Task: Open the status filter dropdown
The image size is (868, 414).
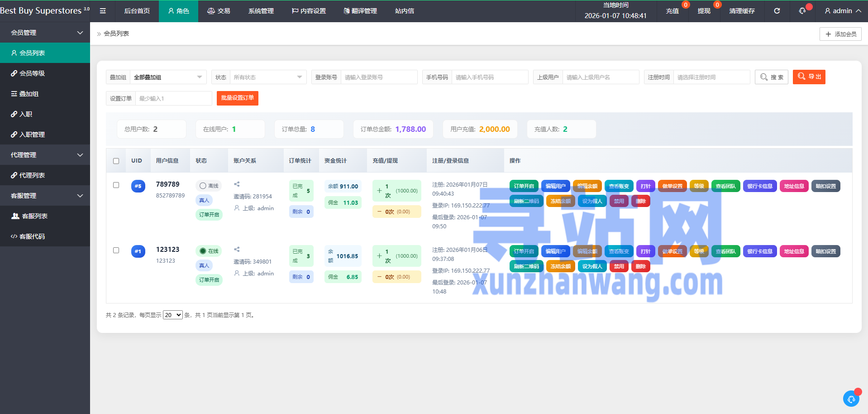Action: (x=267, y=77)
